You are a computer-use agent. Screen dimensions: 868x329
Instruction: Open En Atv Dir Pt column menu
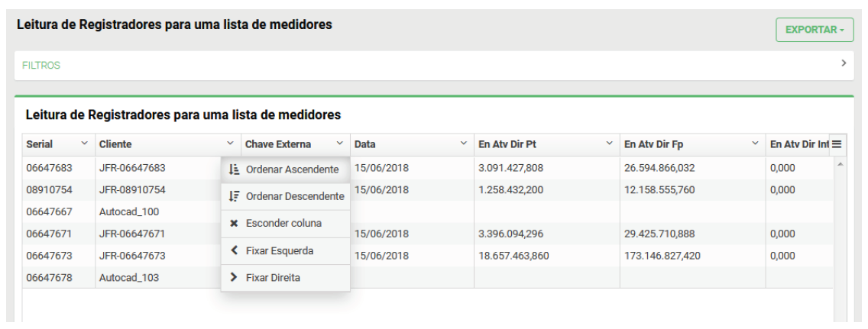tap(609, 144)
